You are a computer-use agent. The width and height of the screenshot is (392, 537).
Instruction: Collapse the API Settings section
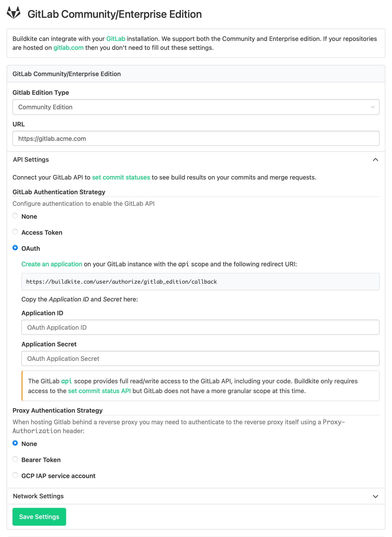point(376,159)
